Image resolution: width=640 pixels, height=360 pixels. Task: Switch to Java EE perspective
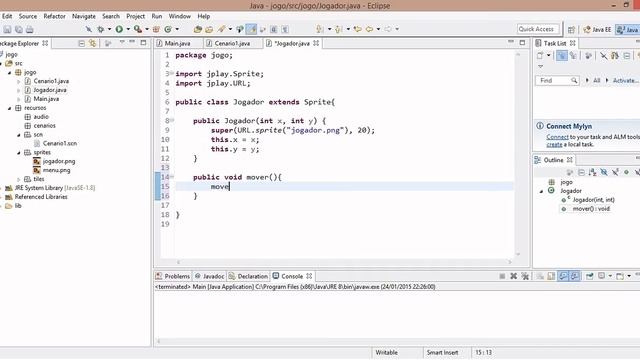(x=597, y=30)
